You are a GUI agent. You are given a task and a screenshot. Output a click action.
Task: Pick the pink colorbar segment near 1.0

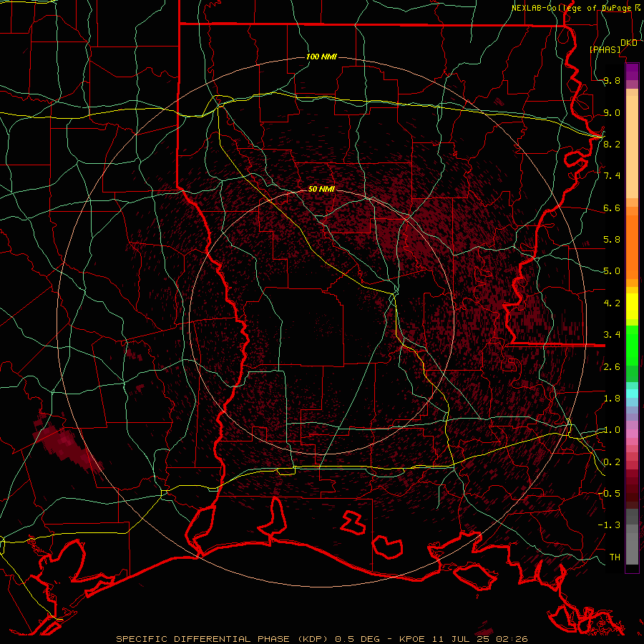pyautogui.click(x=632, y=434)
